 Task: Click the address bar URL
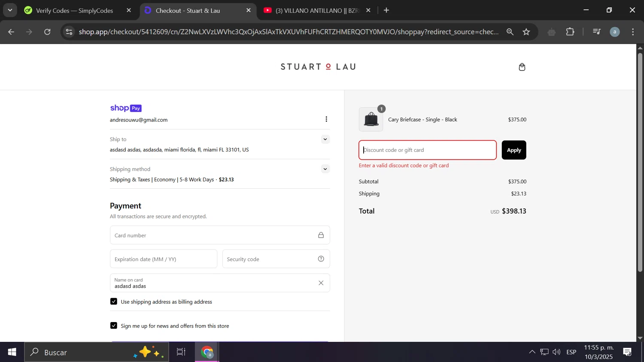pos(289,32)
